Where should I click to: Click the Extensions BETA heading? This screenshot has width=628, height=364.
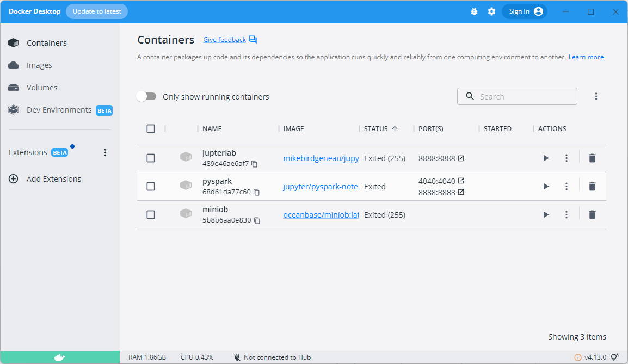(39, 152)
